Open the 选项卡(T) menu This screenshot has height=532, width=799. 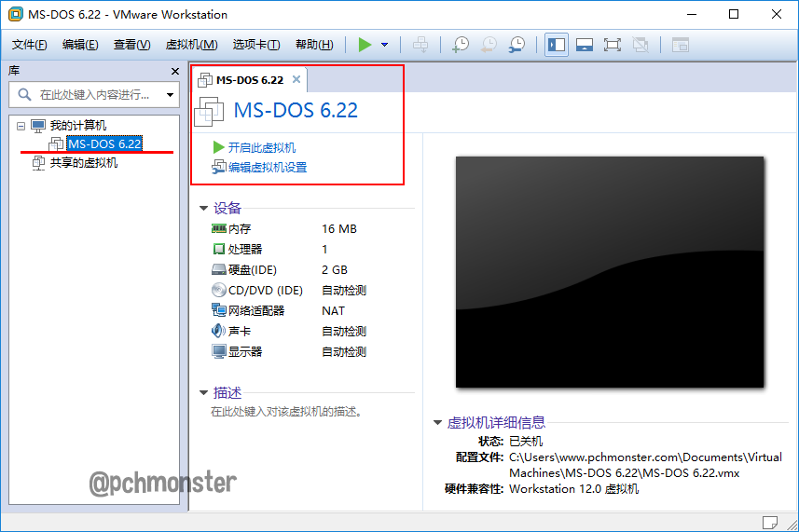point(256,45)
